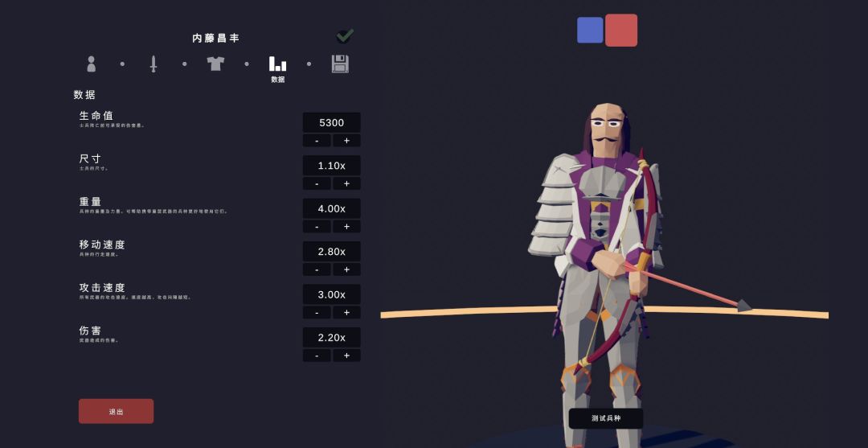Open the shirt clothing tab icon
Image resolution: width=868 pixels, height=448 pixels.
(215, 63)
